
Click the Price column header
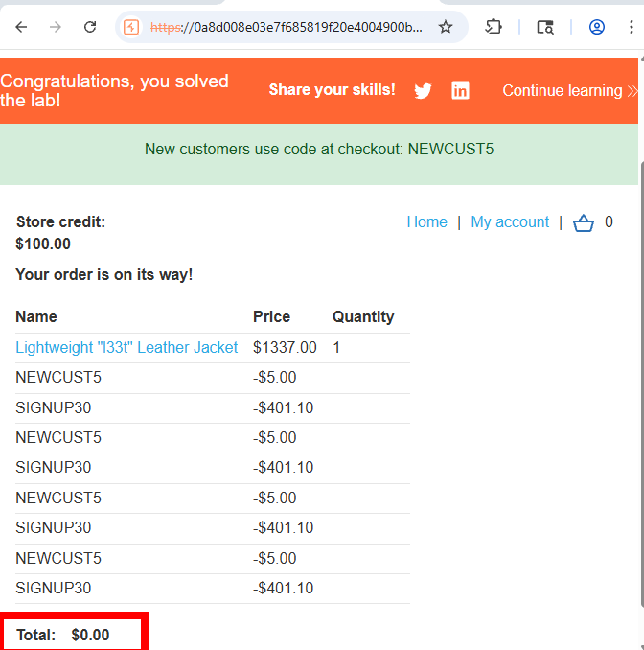[271, 316]
